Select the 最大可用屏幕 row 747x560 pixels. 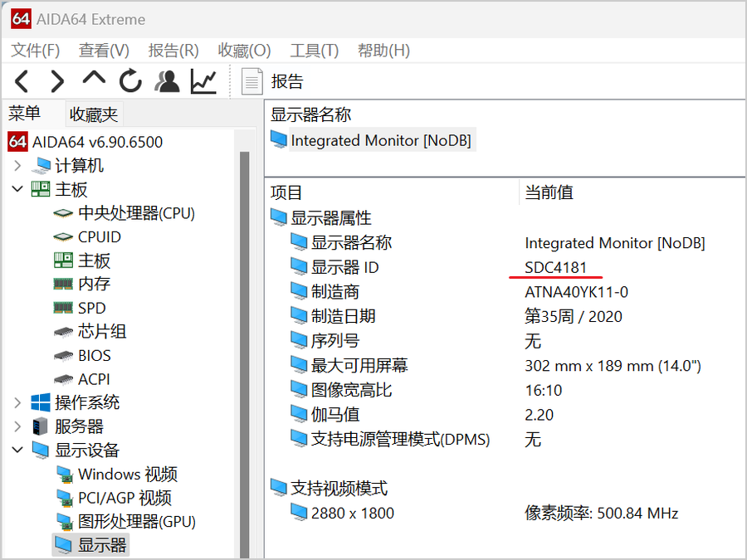[x=359, y=366]
